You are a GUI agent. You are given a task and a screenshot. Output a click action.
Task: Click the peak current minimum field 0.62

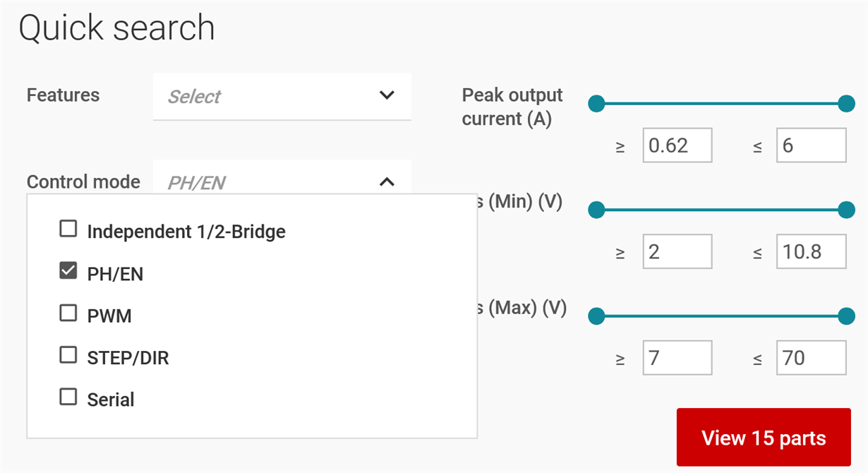point(677,145)
